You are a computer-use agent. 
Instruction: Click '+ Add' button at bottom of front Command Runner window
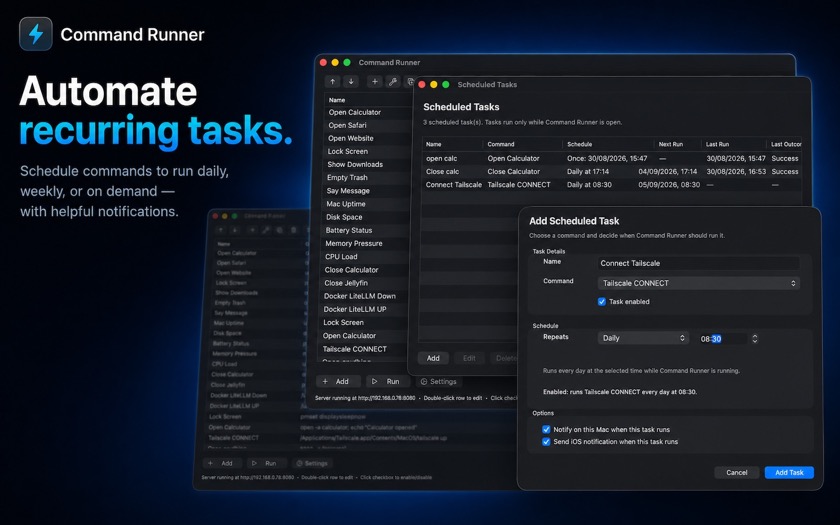[x=336, y=381]
